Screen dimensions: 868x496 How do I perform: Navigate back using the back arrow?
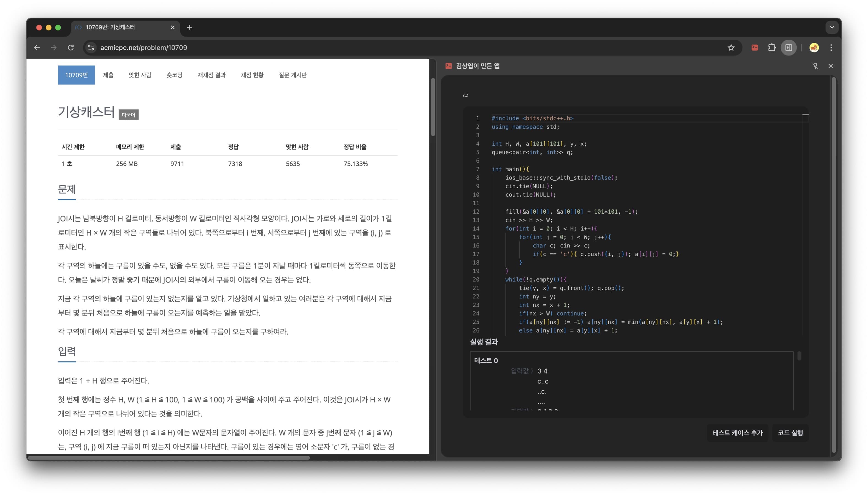(37, 48)
